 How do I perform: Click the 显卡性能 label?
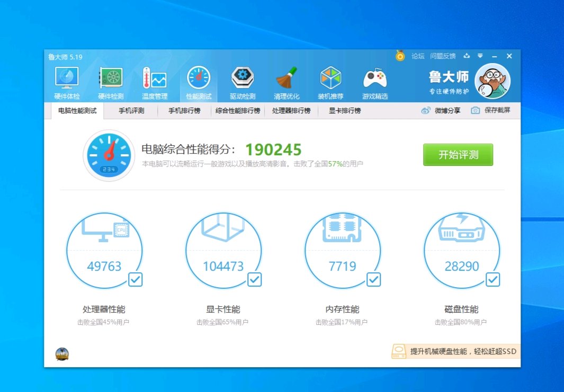pyautogui.click(x=223, y=309)
